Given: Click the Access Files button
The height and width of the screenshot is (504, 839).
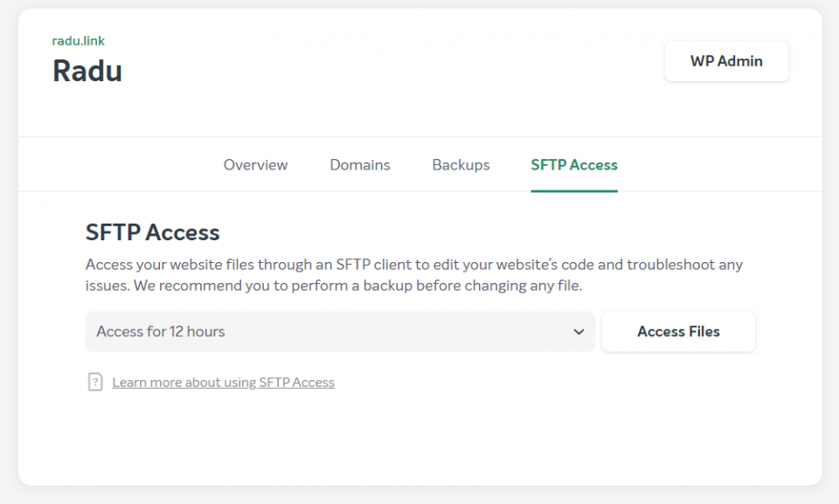Looking at the screenshot, I should point(678,332).
